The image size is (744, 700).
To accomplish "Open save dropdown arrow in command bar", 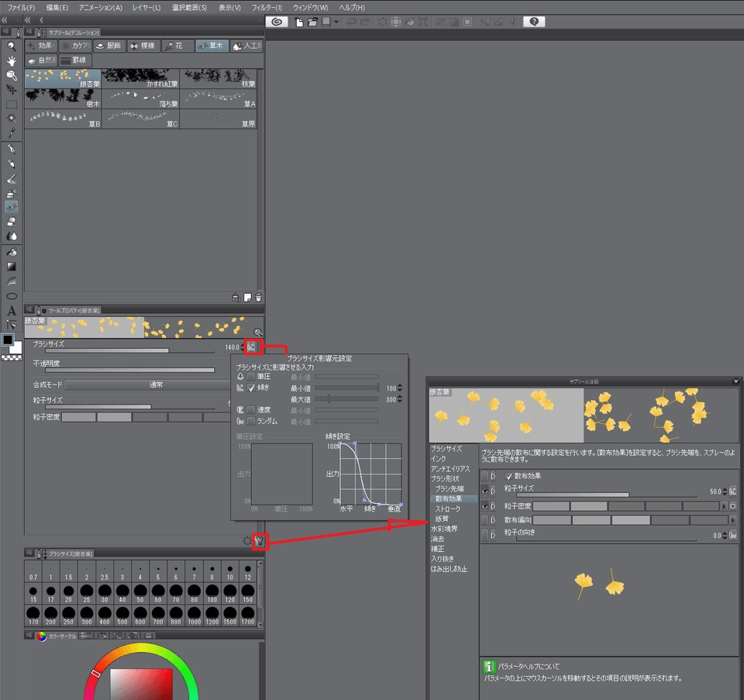I will pos(336,22).
